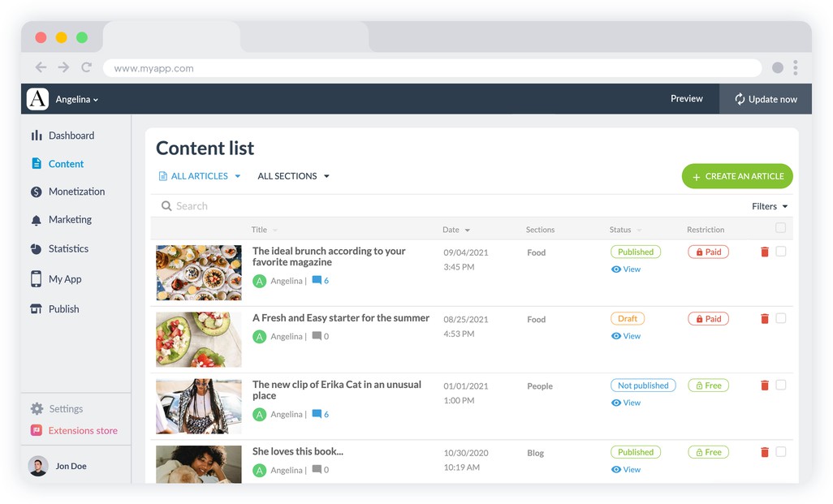Viewport: 833px width, 504px height.
Task: Delete the ideal brunch article using trash icon
Action: click(x=764, y=252)
